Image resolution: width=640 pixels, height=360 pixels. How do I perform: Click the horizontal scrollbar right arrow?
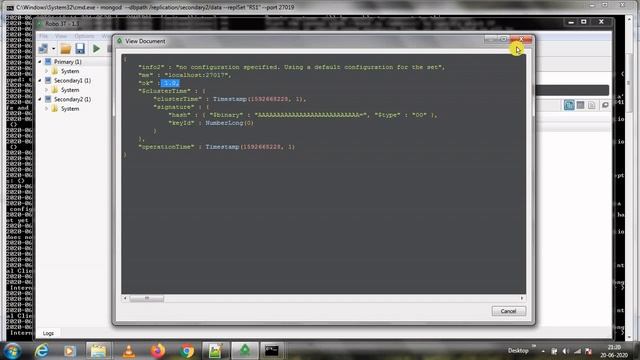[x=522, y=298]
